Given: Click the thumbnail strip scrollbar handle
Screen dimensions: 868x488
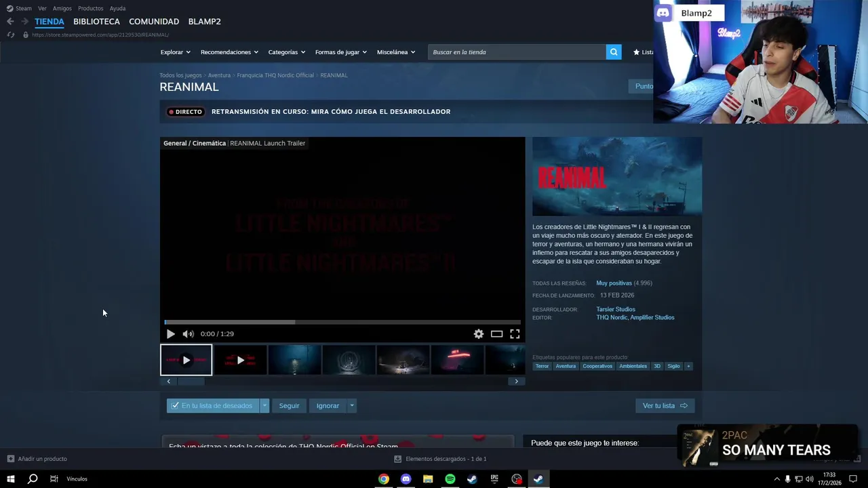Looking at the screenshot, I should tap(191, 382).
